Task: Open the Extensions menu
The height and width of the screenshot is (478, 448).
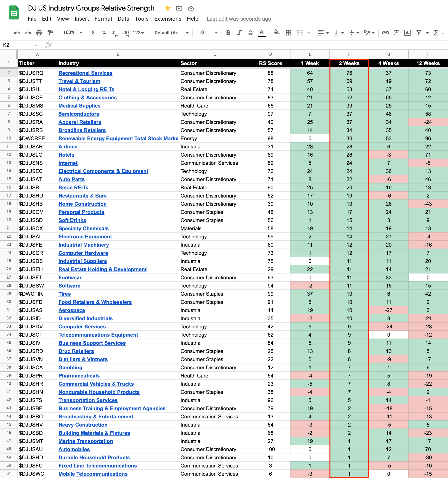Action: (x=167, y=19)
